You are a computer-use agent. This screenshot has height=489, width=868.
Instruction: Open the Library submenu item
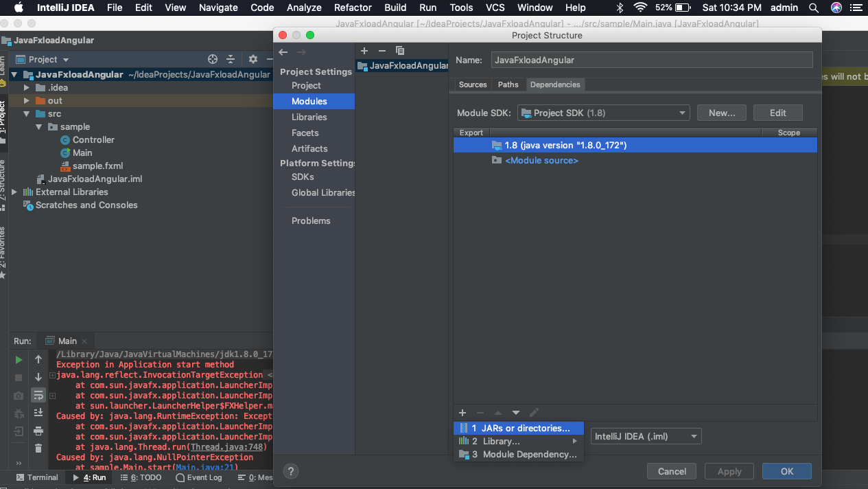pyautogui.click(x=519, y=441)
